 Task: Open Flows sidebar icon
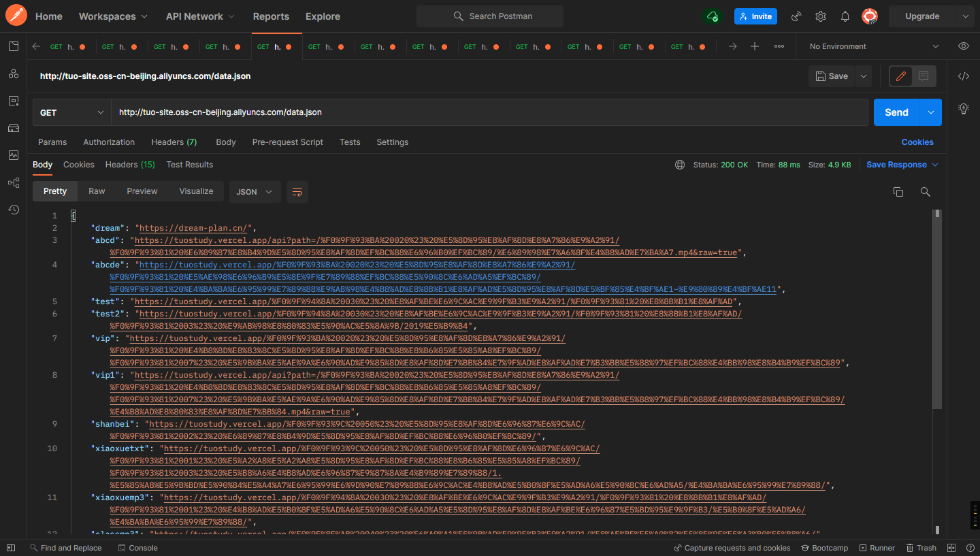pyautogui.click(x=14, y=182)
